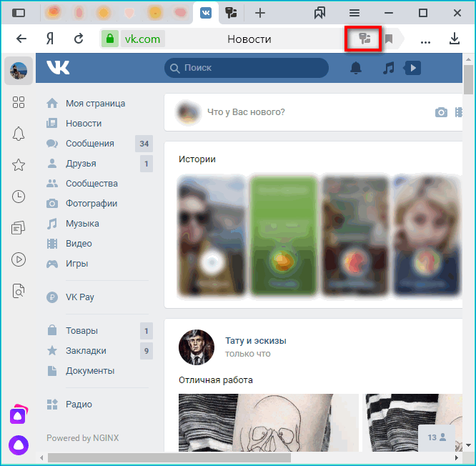Click the highlighted translator icon in address bar

tap(365, 39)
